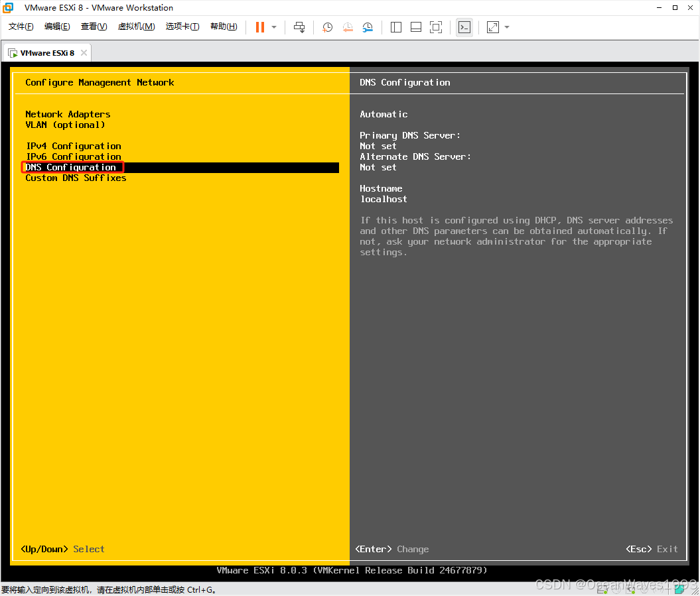
Task: Revert to snapshot icon
Action: click(347, 27)
